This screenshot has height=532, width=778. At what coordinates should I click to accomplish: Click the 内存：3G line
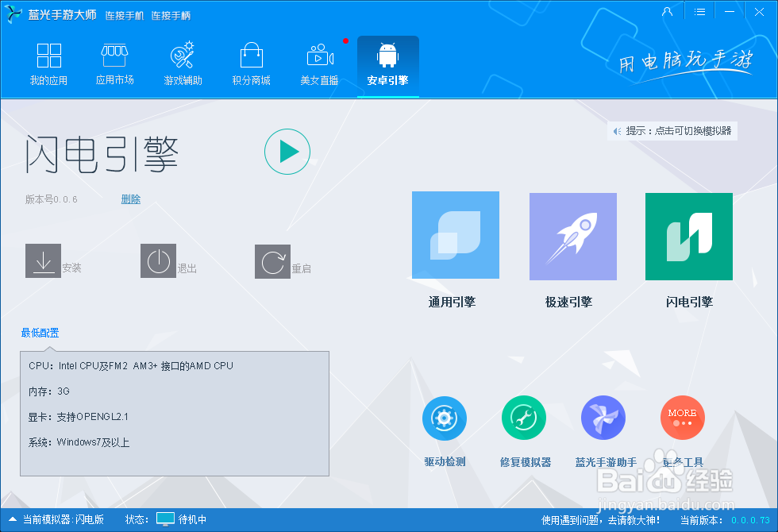tap(49, 391)
